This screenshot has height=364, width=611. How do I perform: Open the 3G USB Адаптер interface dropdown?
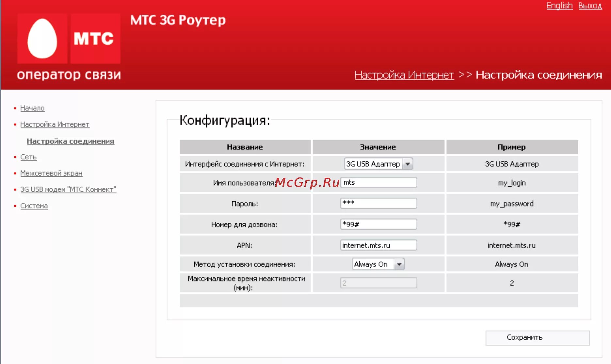tap(378, 164)
